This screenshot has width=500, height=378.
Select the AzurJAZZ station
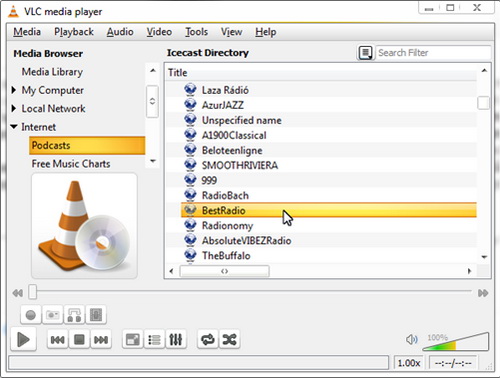(x=223, y=105)
